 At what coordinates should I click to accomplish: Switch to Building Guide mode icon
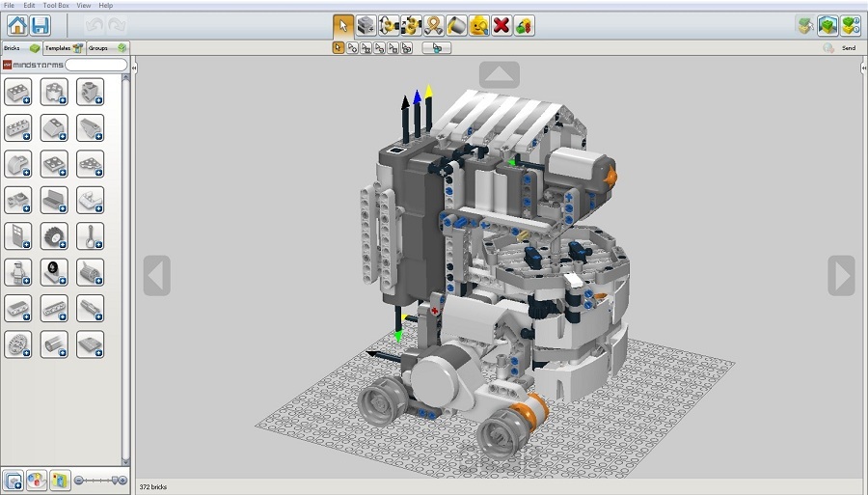tap(851, 25)
